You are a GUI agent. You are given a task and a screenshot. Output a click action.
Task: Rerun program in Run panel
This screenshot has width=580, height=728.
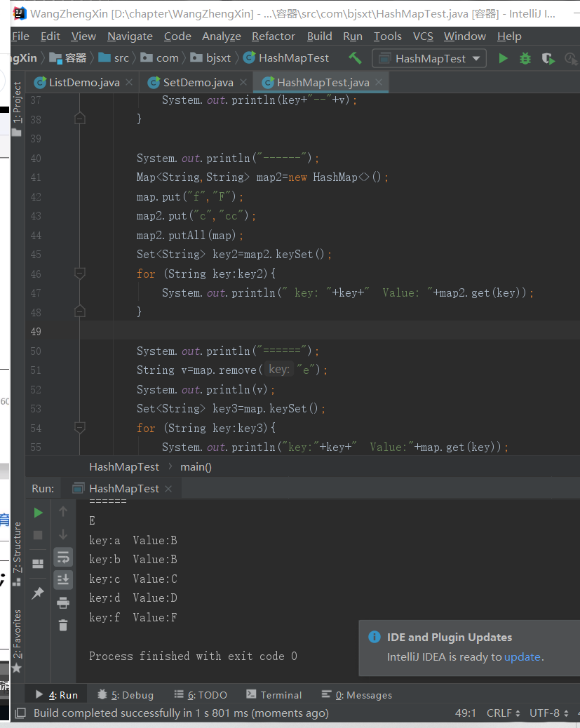coord(38,513)
